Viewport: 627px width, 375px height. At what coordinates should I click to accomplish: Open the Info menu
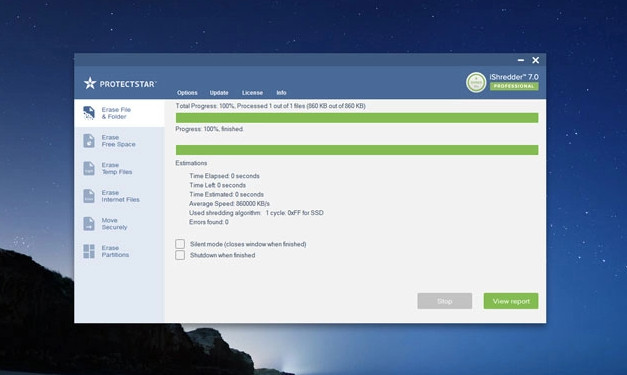point(281,93)
